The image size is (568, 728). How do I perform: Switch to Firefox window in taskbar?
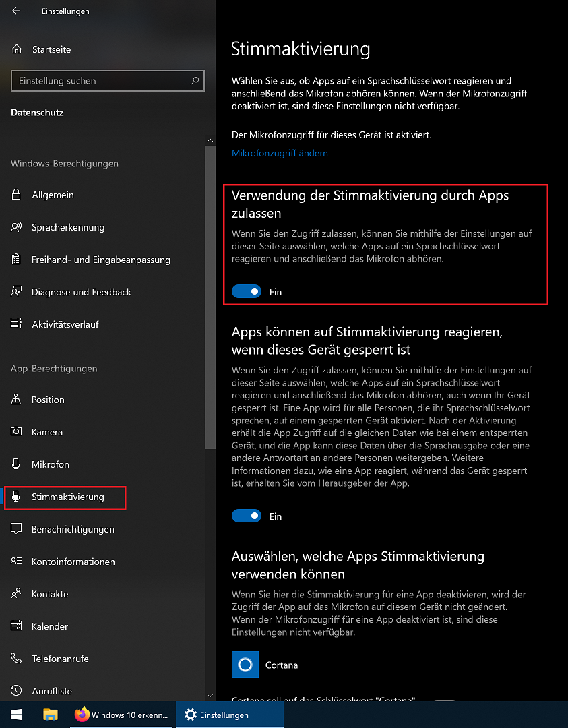pyautogui.click(x=121, y=715)
